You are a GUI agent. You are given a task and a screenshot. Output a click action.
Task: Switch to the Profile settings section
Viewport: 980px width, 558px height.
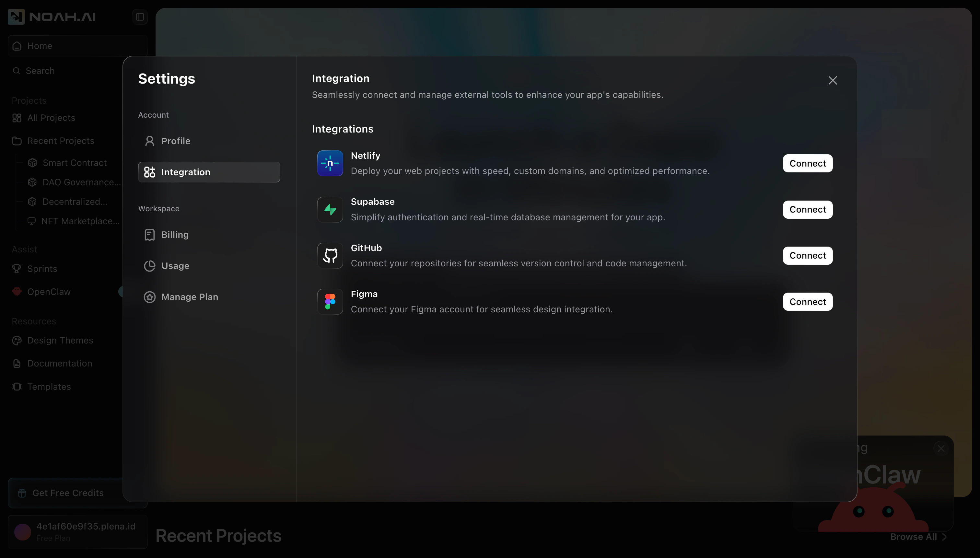176,141
